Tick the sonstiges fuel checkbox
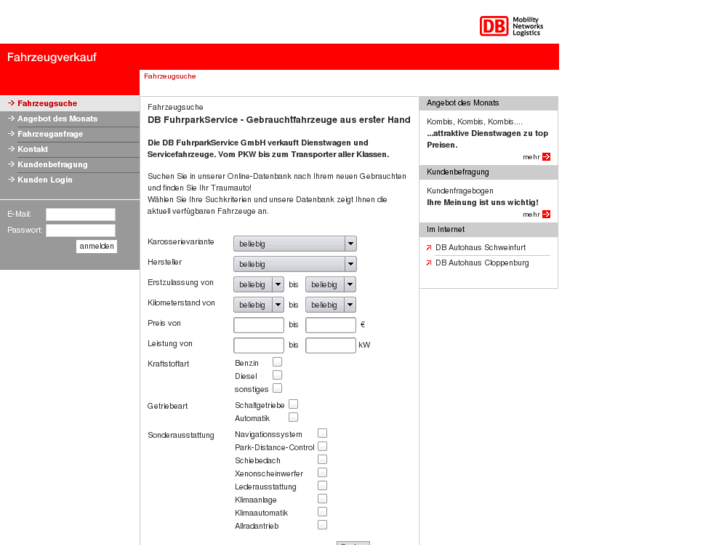 (277, 388)
